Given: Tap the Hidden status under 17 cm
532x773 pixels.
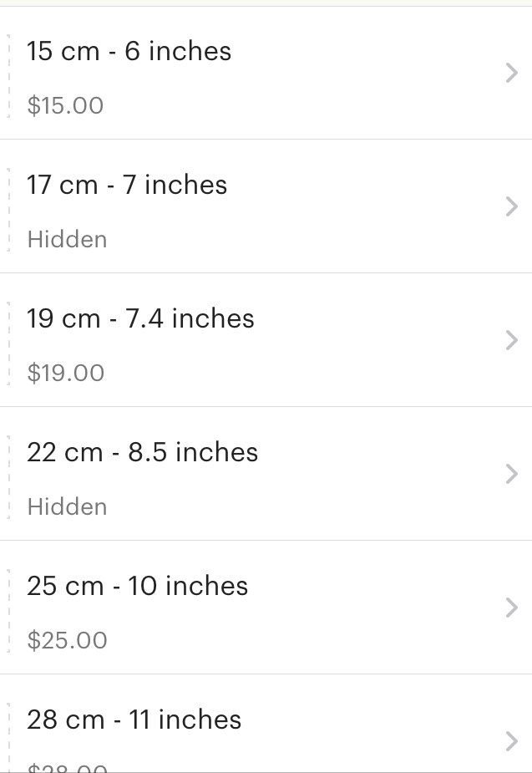Looking at the screenshot, I should (x=67, y=239).
